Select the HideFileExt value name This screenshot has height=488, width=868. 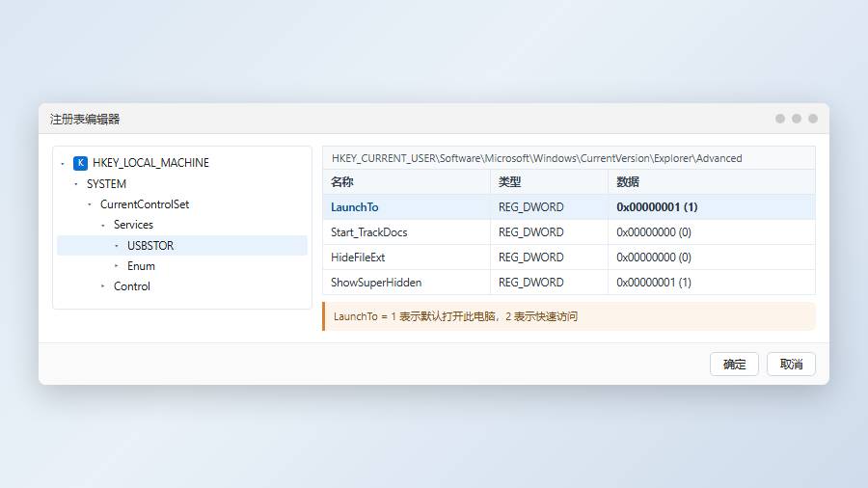coord(358,258)
